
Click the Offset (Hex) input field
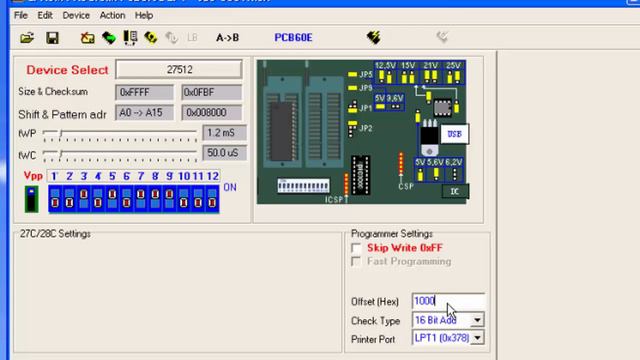point(448,301)
